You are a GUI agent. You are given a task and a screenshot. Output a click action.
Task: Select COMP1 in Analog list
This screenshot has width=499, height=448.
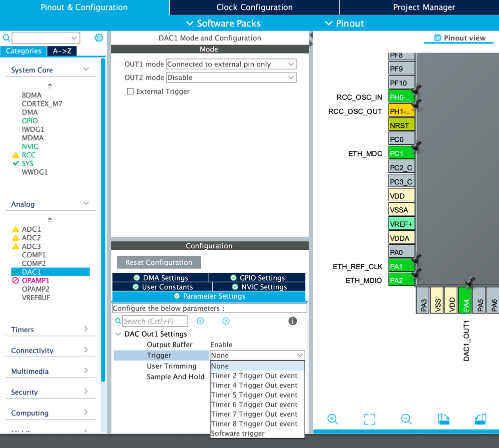click(x=34, y=255)
